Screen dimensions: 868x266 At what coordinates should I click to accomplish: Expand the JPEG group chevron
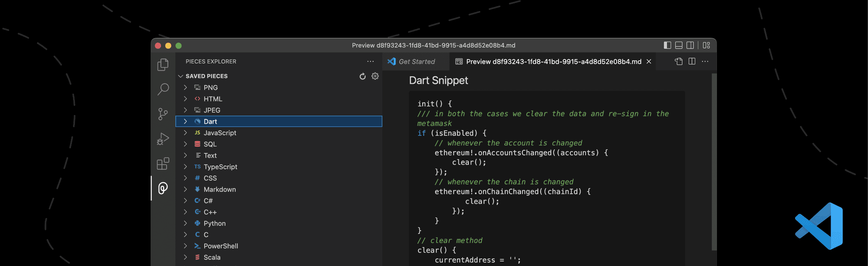coord(185,110)
